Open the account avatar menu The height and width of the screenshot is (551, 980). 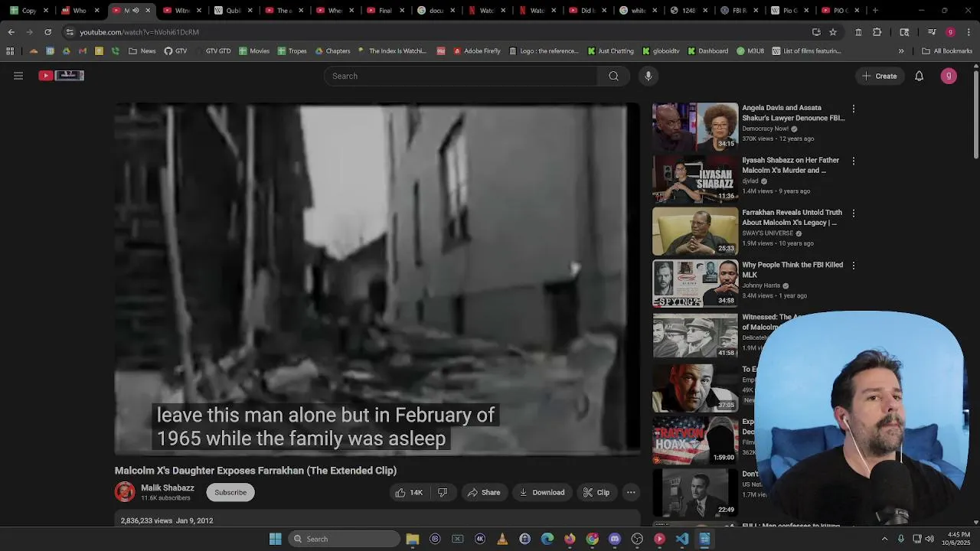click(949, 76)
